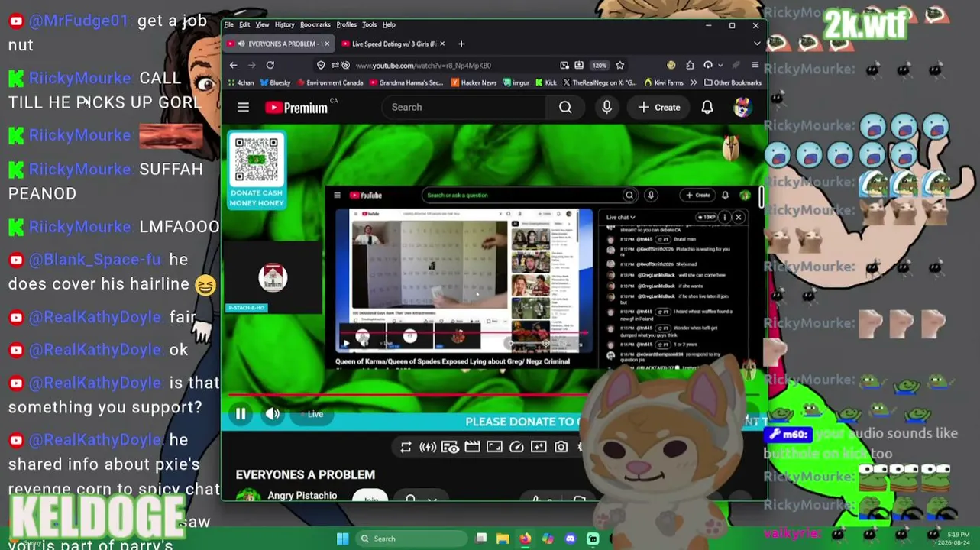Close the Live Speed Dating tab
The height and width of the screenshot is (550, 980).
coord(443,44)
